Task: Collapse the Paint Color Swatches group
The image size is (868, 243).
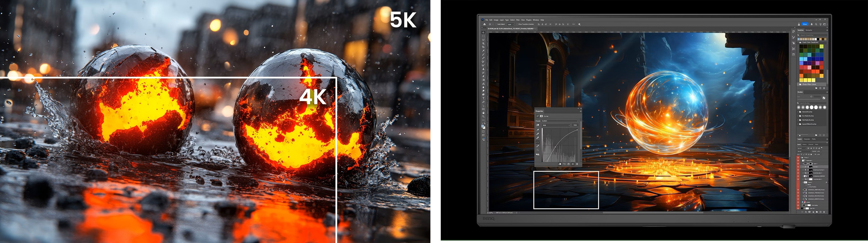Action: pyautogui.click(x=798, y=43)
